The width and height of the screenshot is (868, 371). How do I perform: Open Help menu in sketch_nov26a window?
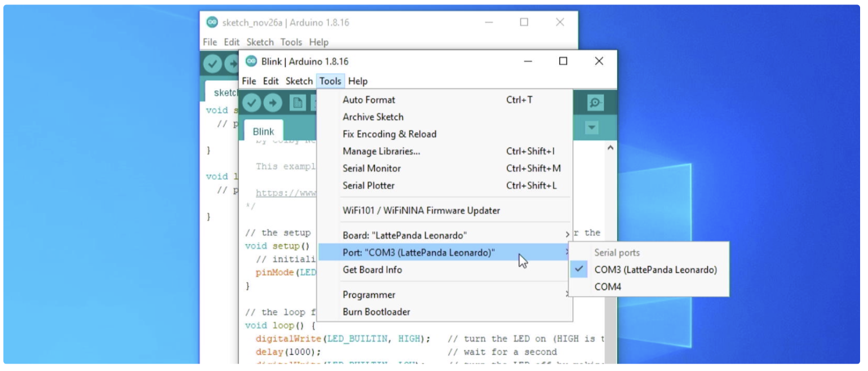(x=318, y=42)
